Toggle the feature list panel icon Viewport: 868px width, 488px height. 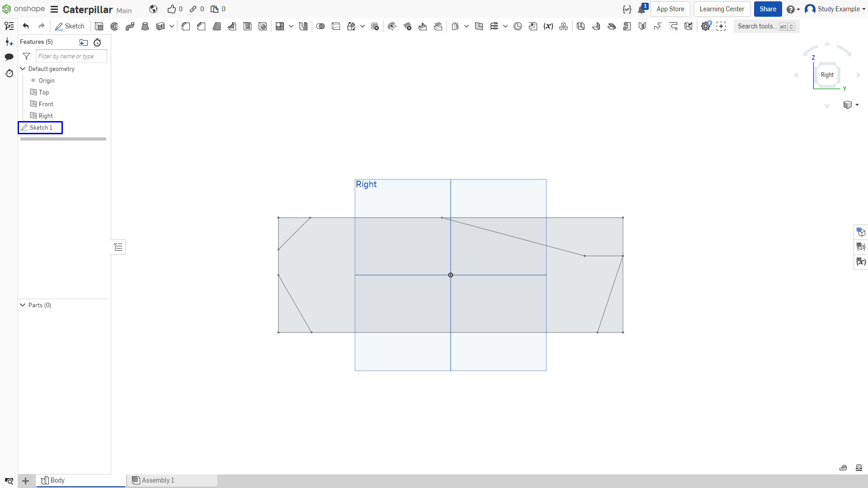(9, 26)
